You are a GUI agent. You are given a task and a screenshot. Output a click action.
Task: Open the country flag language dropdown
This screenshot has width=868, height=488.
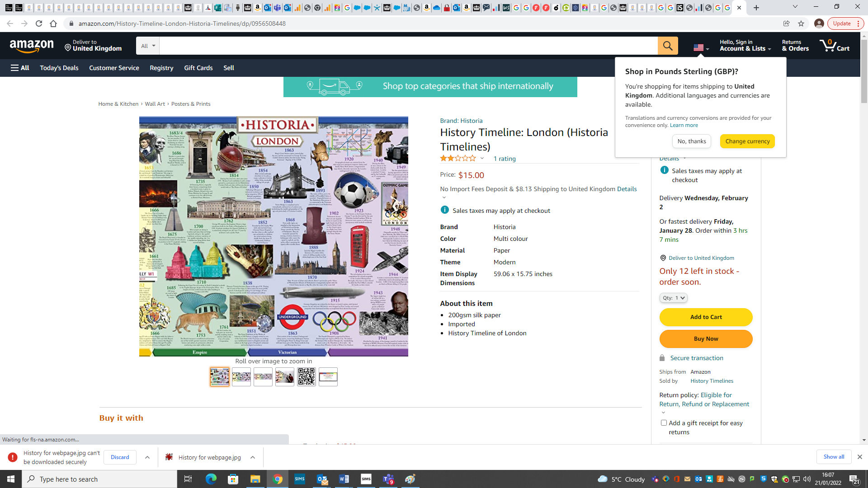point(701,47)
